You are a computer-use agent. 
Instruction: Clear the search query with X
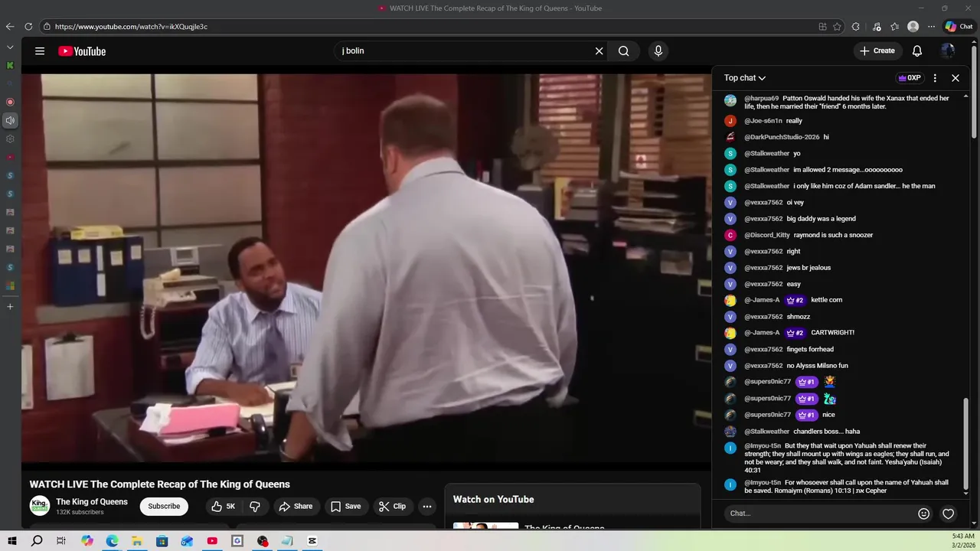click(599, 51)
